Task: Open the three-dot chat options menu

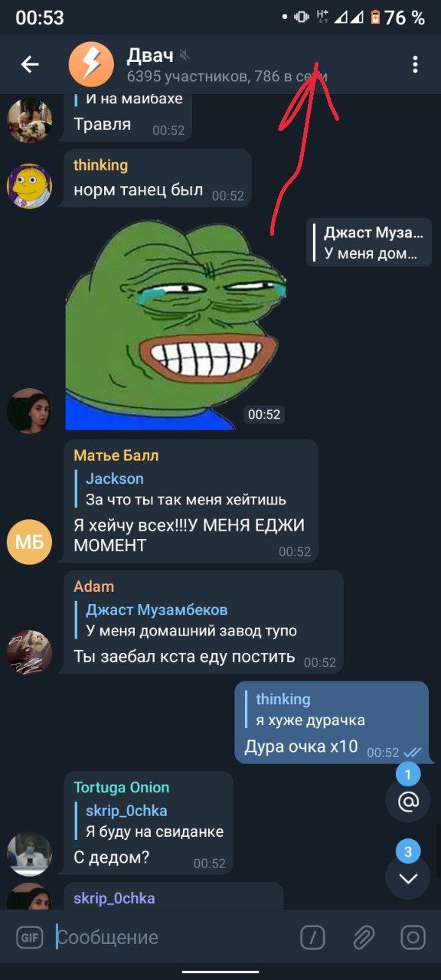Action: 415,64
